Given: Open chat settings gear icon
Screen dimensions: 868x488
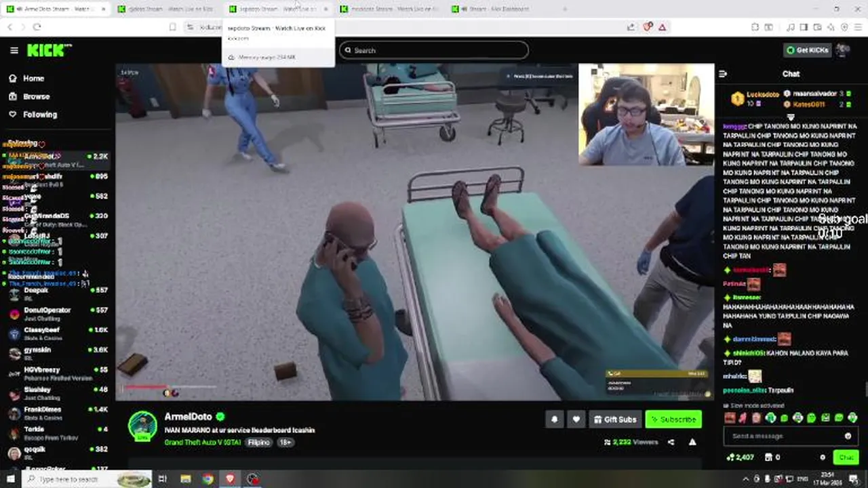Looking at the screenshot, I should pos(823,457).
